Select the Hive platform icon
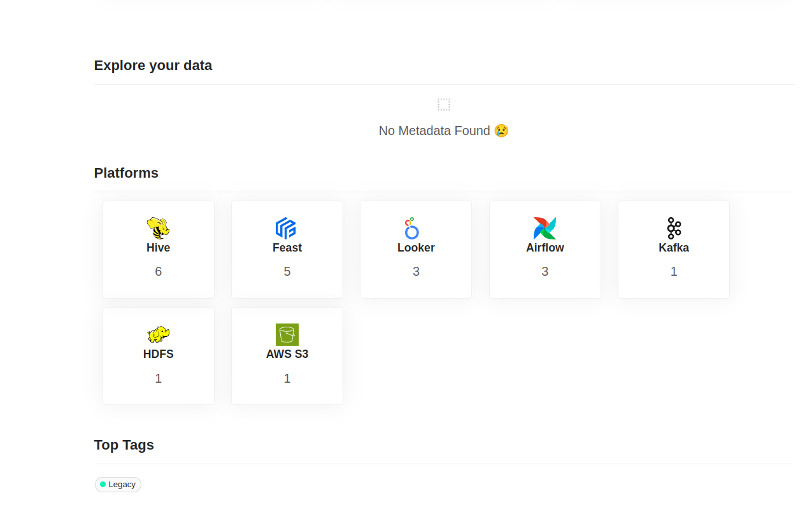812x519 pixels. pos(158,226)
